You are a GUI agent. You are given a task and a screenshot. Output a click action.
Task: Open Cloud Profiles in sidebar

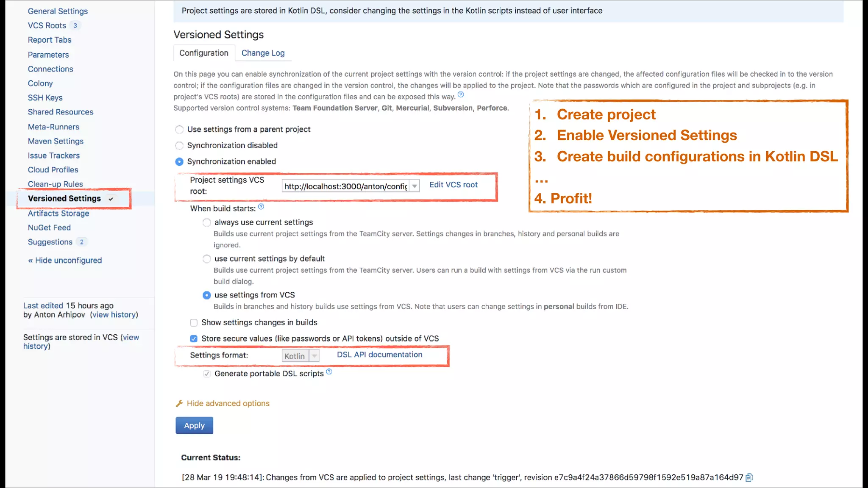[53, 170]
